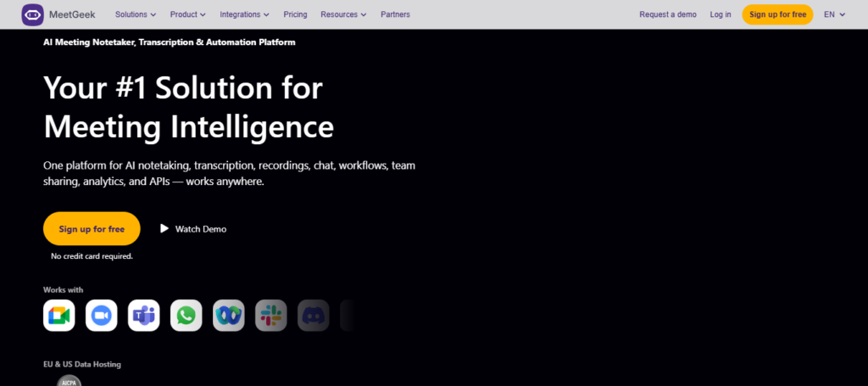Open the EN language selector
This screenshot has width=868, height=386.
835,14
